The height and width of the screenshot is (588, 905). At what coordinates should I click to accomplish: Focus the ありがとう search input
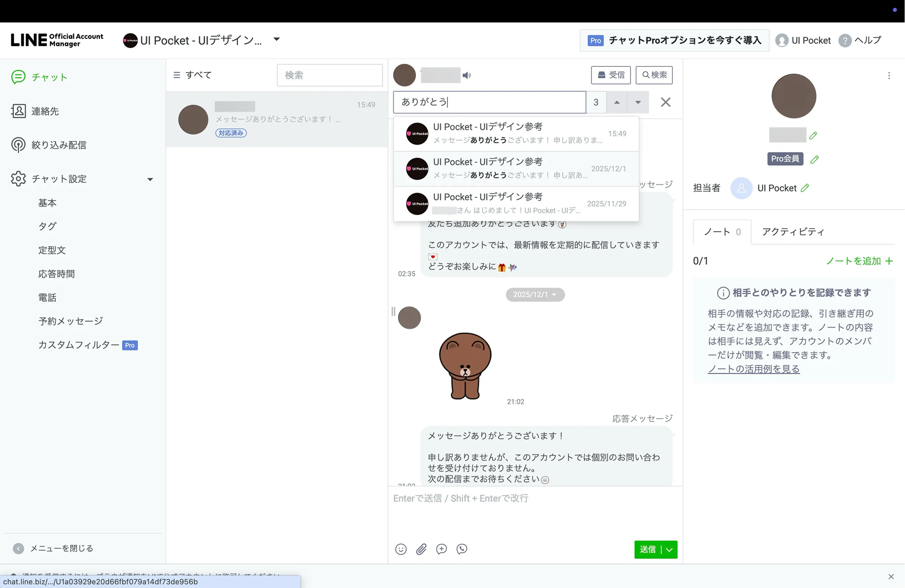coord(489,102)
